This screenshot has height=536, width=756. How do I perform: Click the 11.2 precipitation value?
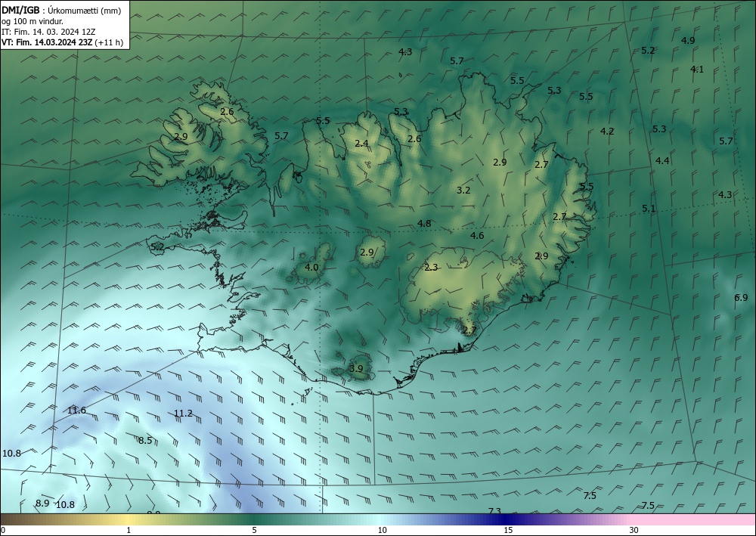[x=183, y=413]
